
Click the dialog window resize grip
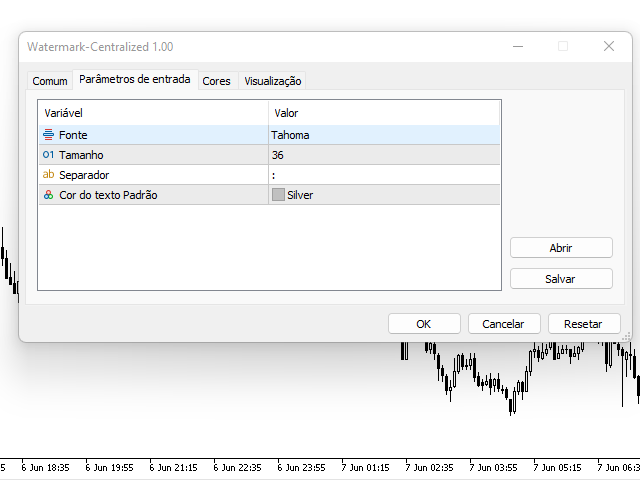click(626, 337)
